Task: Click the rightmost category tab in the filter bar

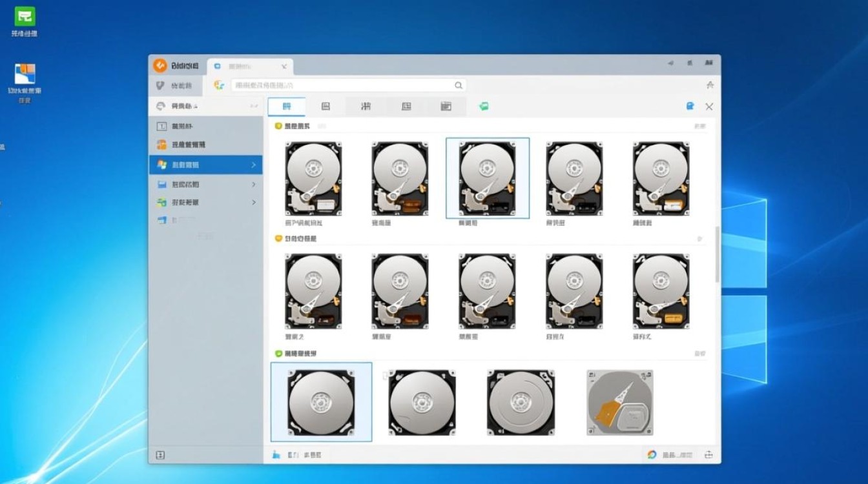Action: (446, 106)
